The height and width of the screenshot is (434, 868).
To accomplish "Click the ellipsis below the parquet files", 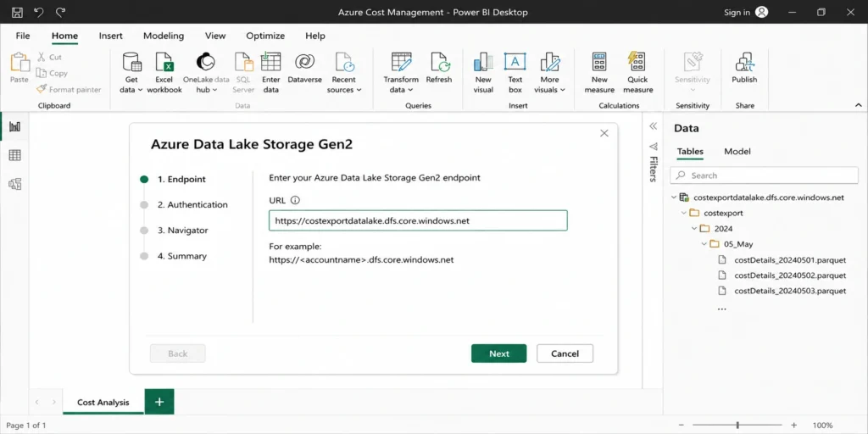I will pyautogui.click(x=722, y=309).
